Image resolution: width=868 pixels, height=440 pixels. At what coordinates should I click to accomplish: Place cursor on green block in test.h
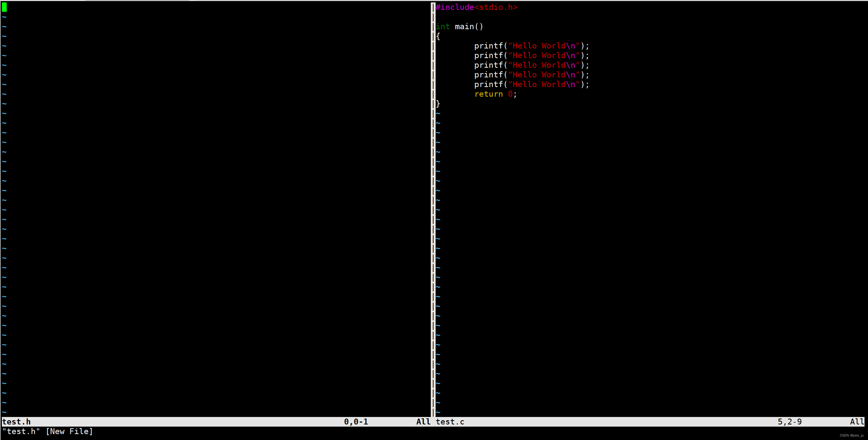coord(4,7)
